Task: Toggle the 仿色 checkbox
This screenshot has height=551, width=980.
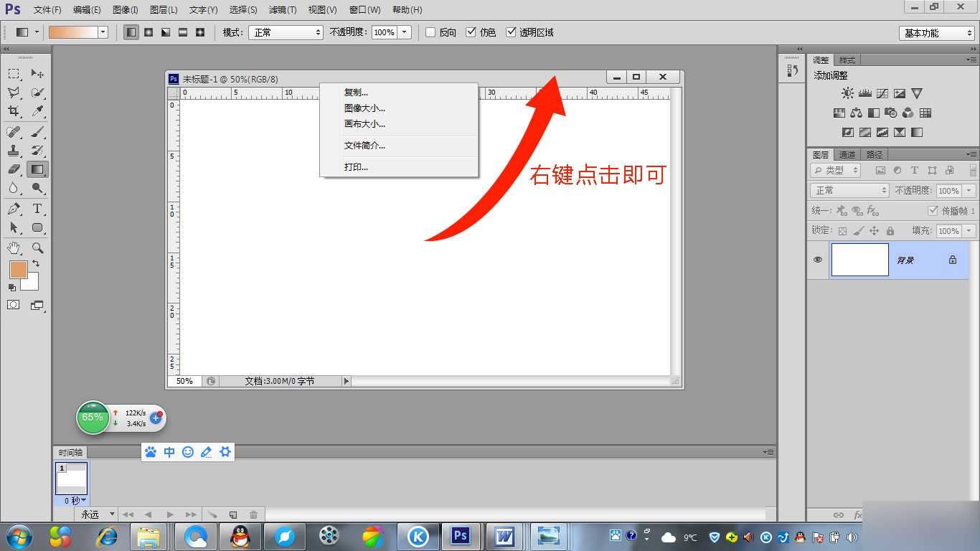Action: click(471, 32)
